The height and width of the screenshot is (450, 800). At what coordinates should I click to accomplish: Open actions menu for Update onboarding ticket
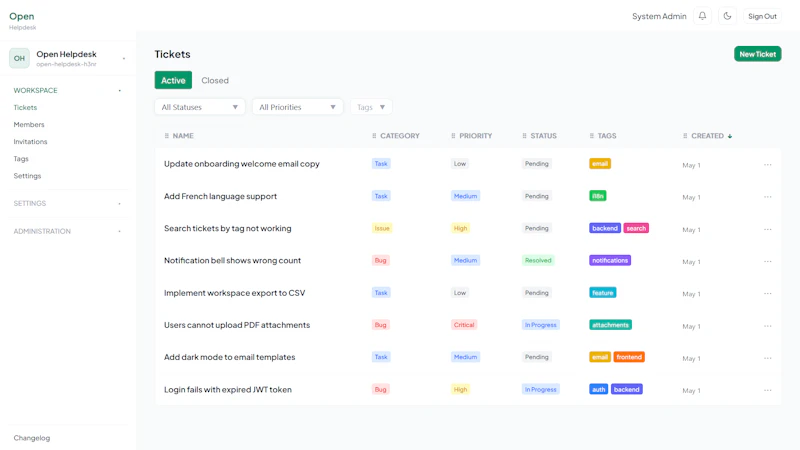pos(768,165)
